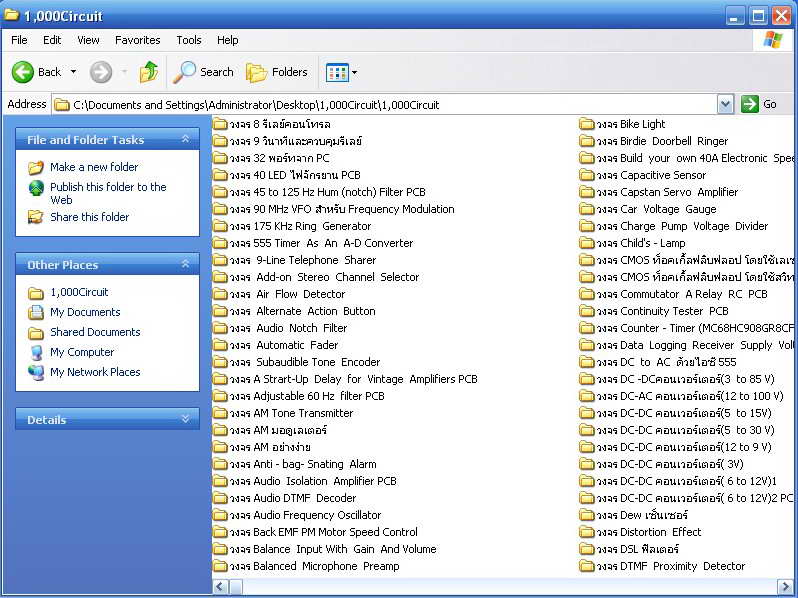Click the My Computer icon

[36, 352]
